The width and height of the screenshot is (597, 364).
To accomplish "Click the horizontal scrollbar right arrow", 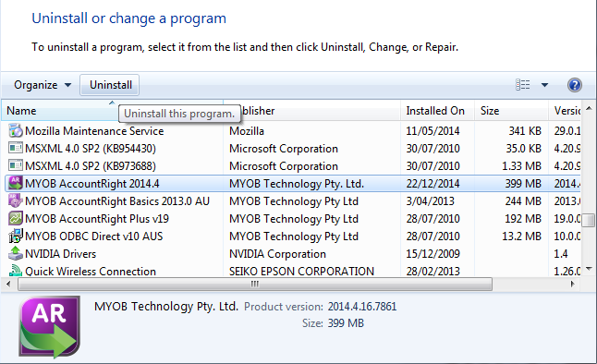I will tap(572, 284).
